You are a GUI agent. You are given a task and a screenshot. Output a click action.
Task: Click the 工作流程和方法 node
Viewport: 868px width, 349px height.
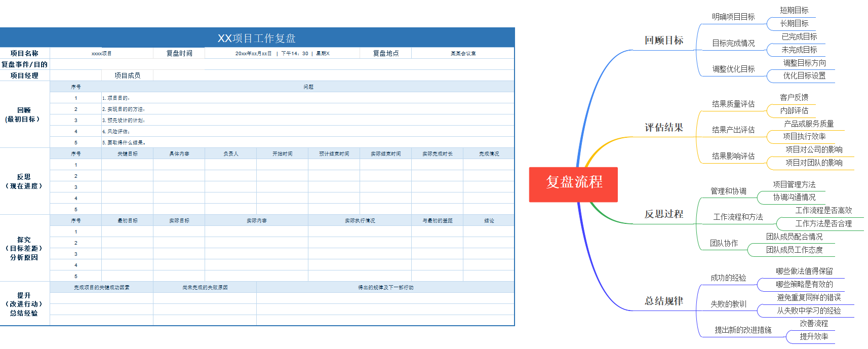pyautogui.click(x=738, y=217)
